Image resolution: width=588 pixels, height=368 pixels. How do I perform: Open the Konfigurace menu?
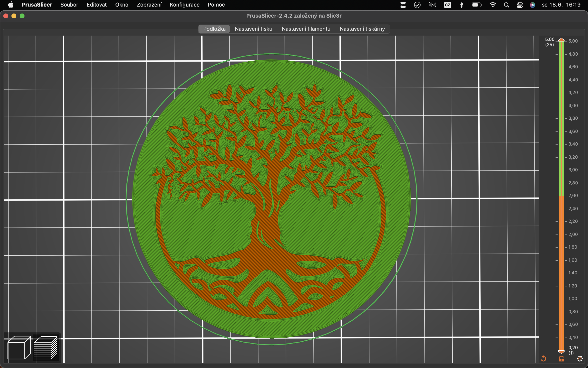184,5
